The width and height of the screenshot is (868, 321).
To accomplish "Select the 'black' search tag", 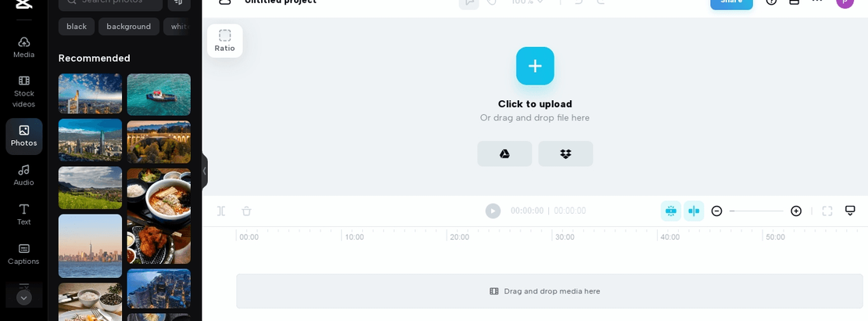I will [77, 27].
